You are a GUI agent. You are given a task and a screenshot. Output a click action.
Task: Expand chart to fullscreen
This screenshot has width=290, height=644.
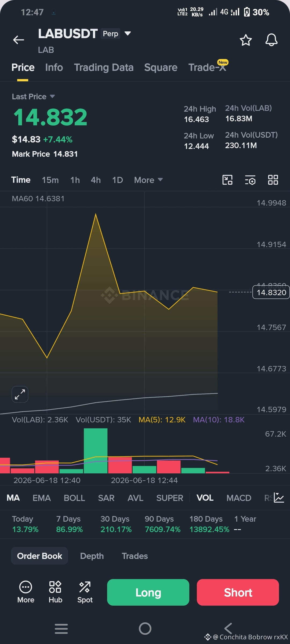(20, 394)
